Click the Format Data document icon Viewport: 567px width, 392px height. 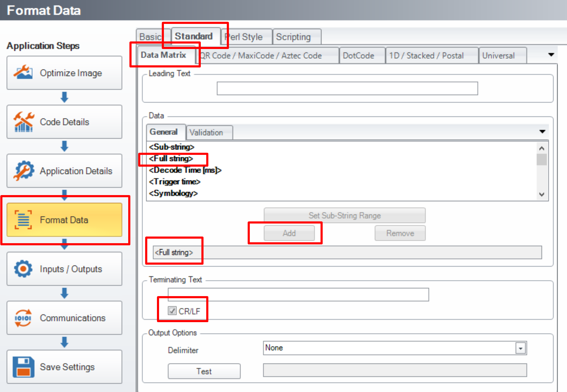pos(23,220)
